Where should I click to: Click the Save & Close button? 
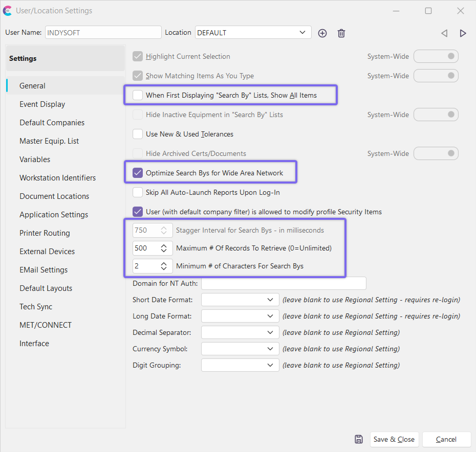coord(394,439)
